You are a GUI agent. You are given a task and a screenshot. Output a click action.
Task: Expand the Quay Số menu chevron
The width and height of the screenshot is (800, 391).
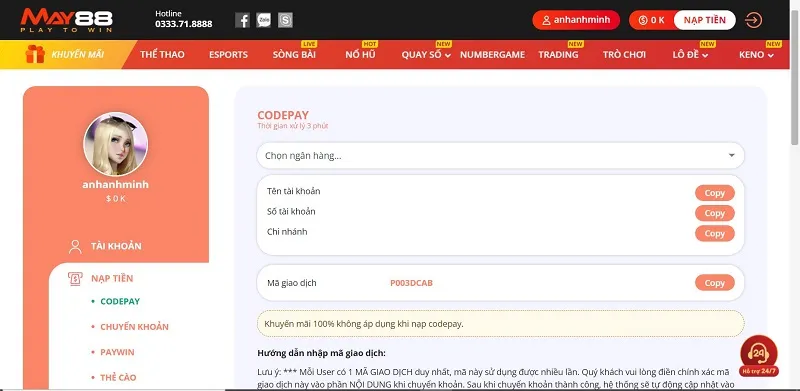coord(447,56)
